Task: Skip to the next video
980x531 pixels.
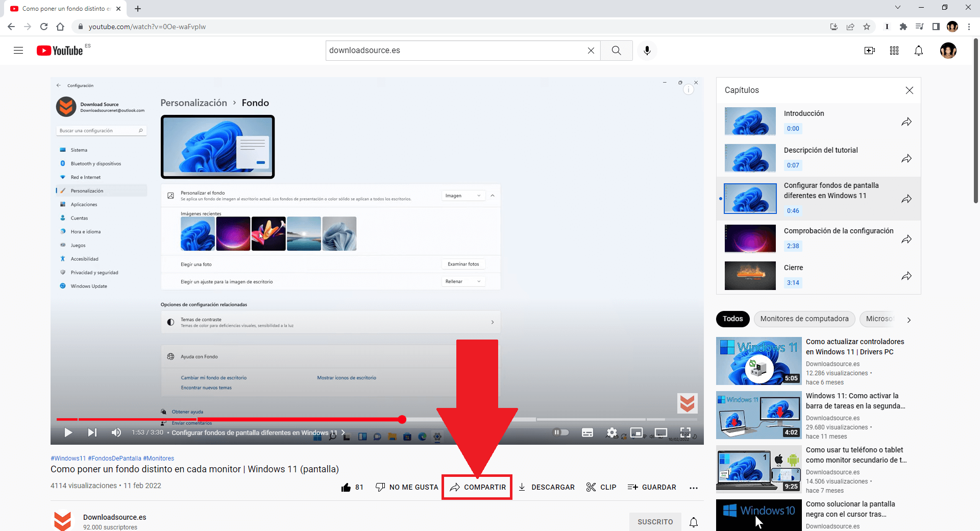Action: coord(92,432)
